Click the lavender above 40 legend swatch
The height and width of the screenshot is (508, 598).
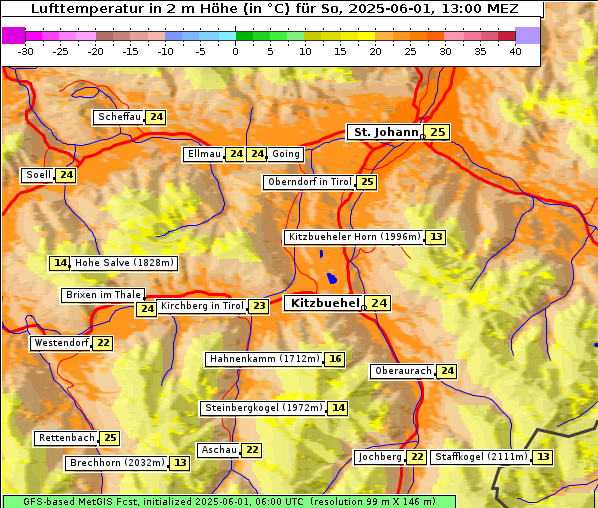click(x=527, y=36)
